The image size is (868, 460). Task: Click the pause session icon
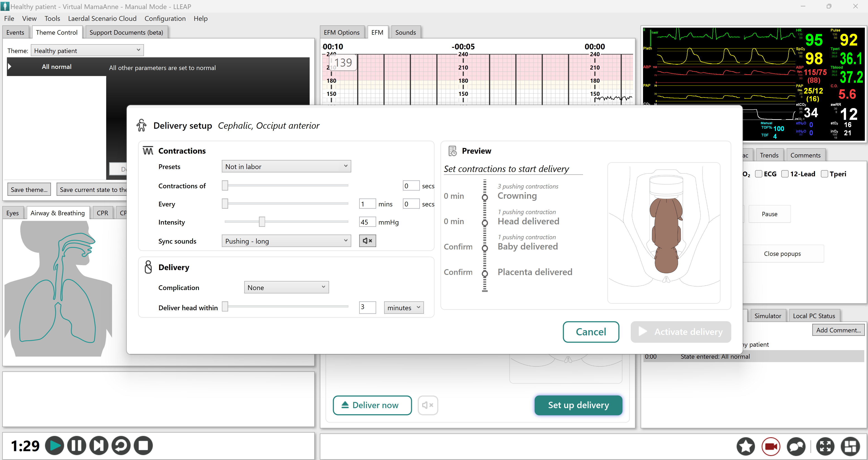coord(77,445)
